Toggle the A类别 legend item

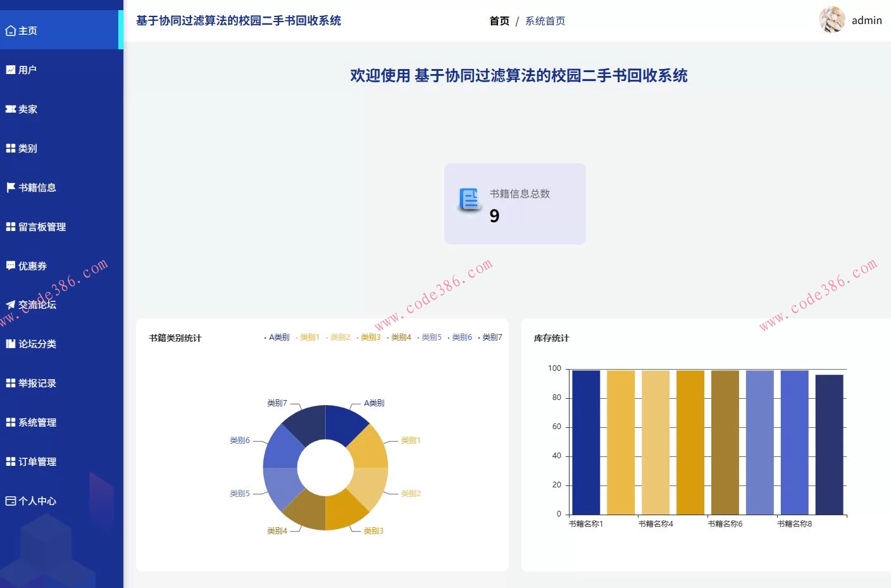(277, 337)
